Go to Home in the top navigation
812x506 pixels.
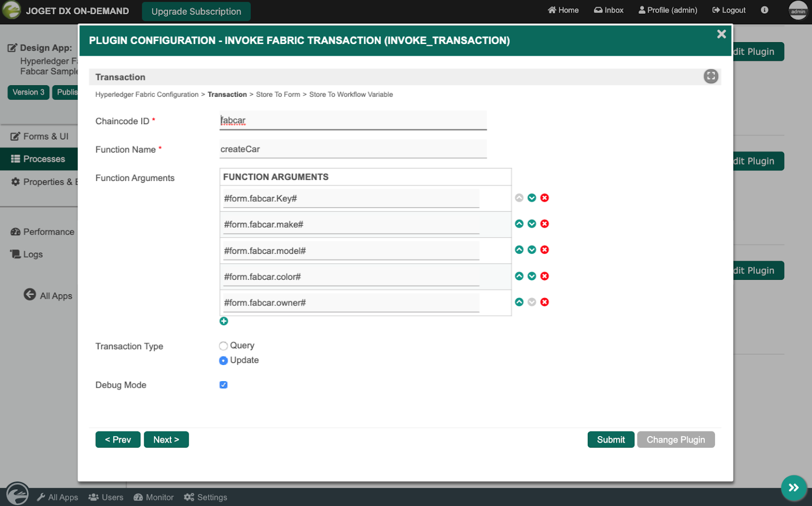tap(563, 10)
